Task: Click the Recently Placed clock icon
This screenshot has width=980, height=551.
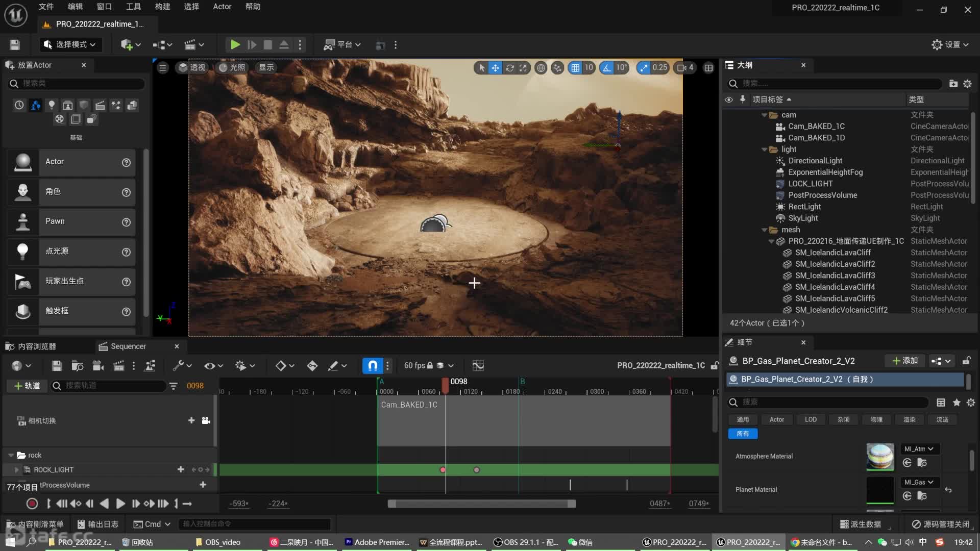Action: tap(19, 105)
